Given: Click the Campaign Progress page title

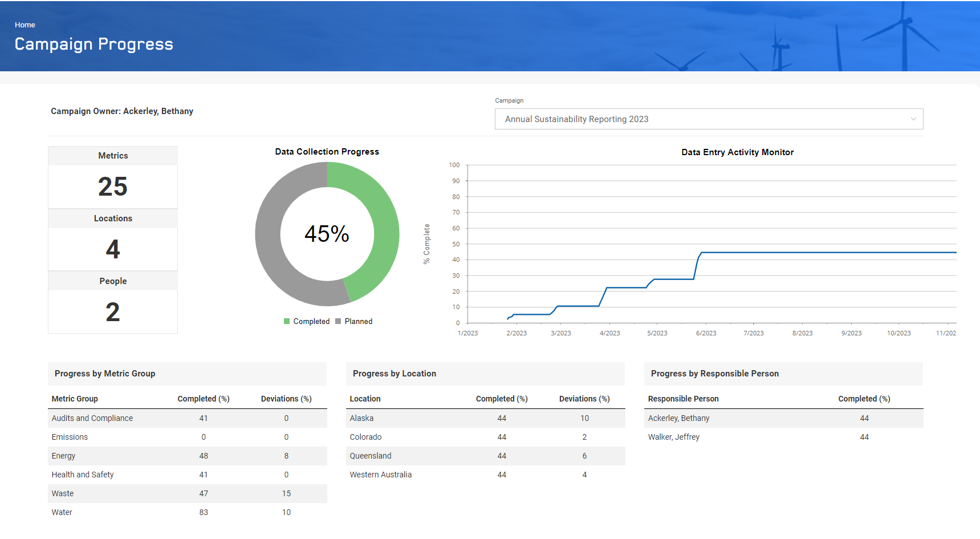Looking at the screenshot, I should coord(94,44).
